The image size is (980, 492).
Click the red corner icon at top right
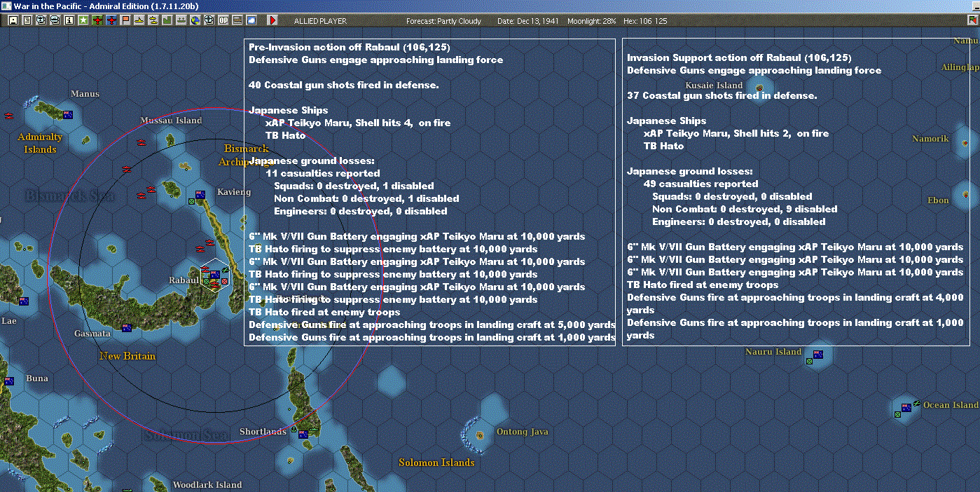click(x=972, y=20)
